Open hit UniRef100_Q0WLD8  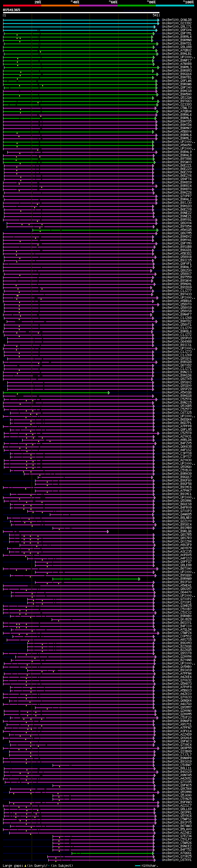(x=176, y=20)
